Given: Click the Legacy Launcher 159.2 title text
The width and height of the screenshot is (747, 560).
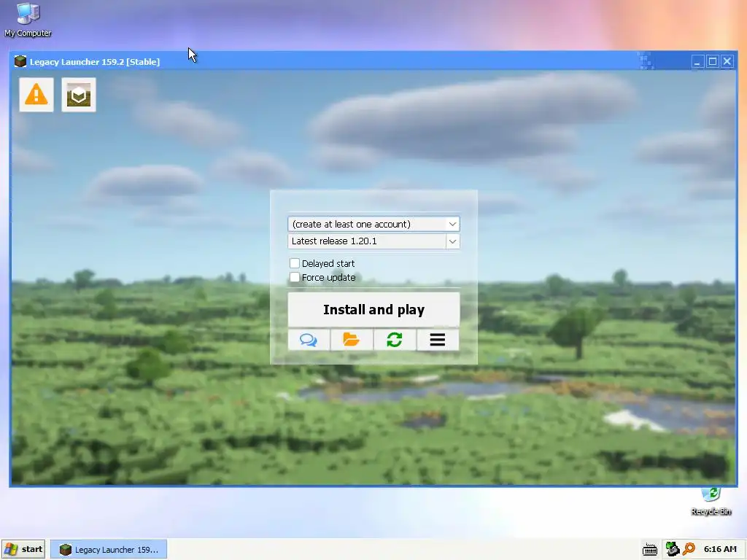Looking at the screenshot, I should [x=94, y=62].
